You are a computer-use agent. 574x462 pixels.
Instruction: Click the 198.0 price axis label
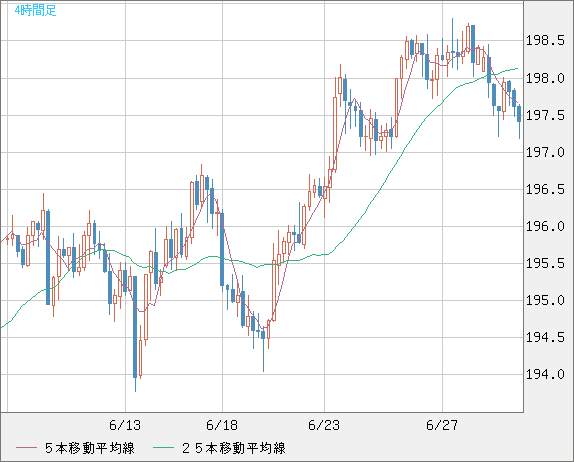[545, 78]
